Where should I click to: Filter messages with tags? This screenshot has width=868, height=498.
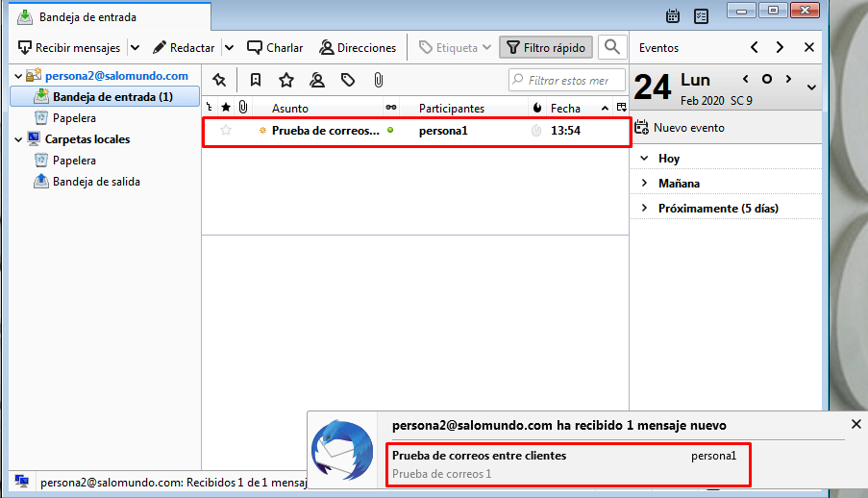348,80
